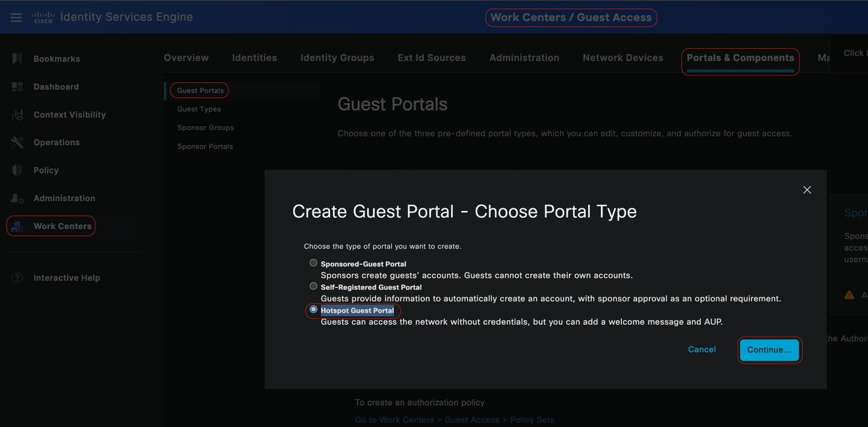Click the Self-Registered Guest Portal label text
This screenshot has width=868, height=427.
(x=371, y=287)
